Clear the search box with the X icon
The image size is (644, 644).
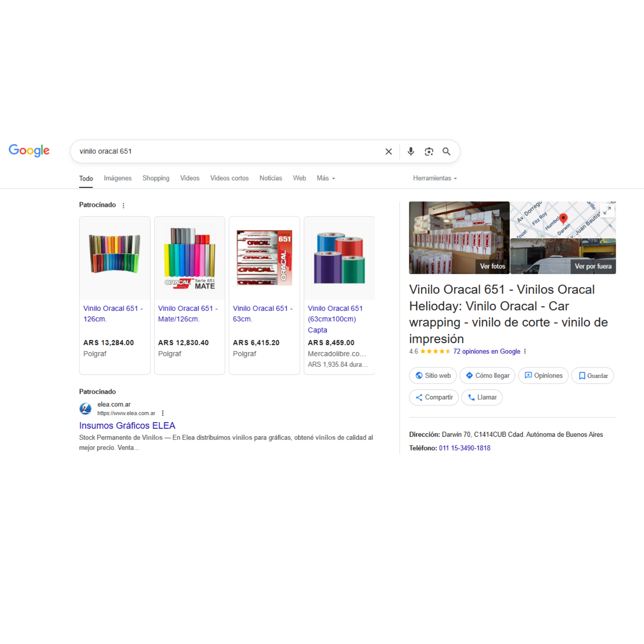(388, 151)
